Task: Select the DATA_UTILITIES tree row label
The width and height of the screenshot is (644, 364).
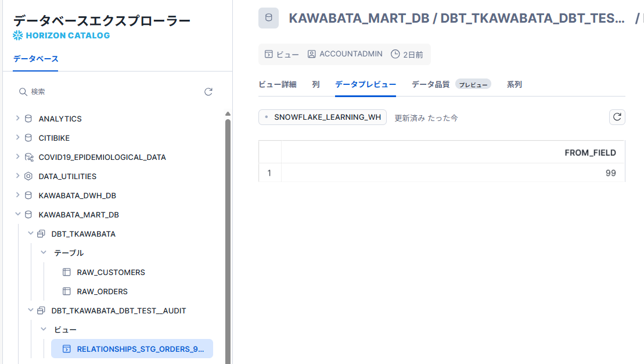Action: [67, 176]
